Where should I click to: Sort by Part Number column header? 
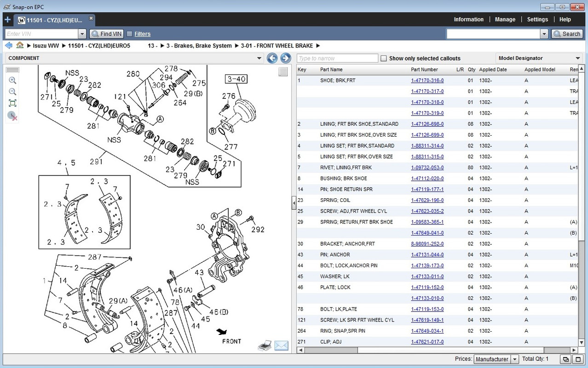424,69
